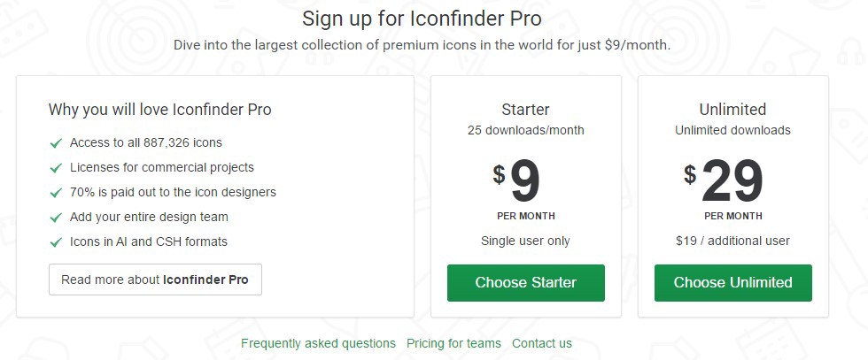Click the Starter plan title
868x360 pixels.
pos(525,110)
